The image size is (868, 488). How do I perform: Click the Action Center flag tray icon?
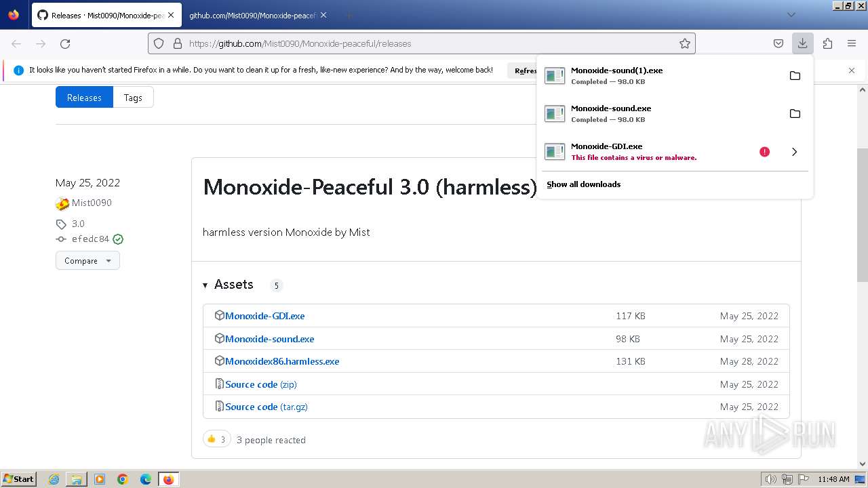pos(804,479)
